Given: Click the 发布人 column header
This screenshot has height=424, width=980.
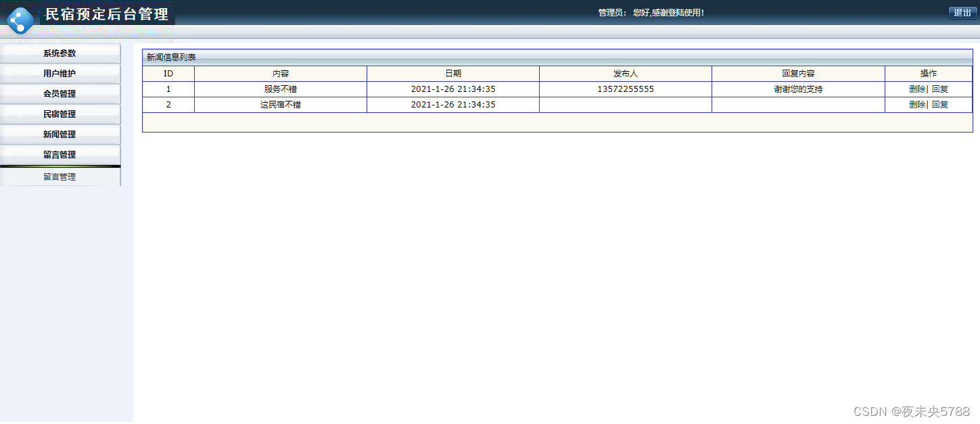Looking at the screenshot, I should click(626, 74).
